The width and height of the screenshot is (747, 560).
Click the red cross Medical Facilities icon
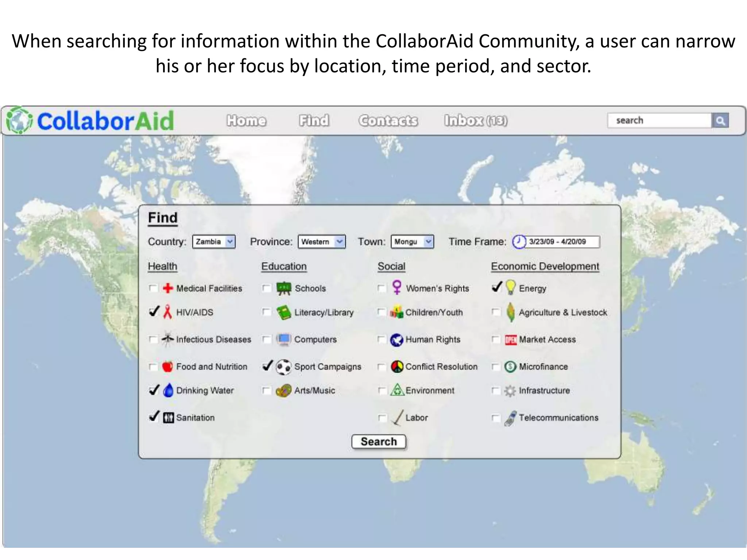(x=168, y=288)
